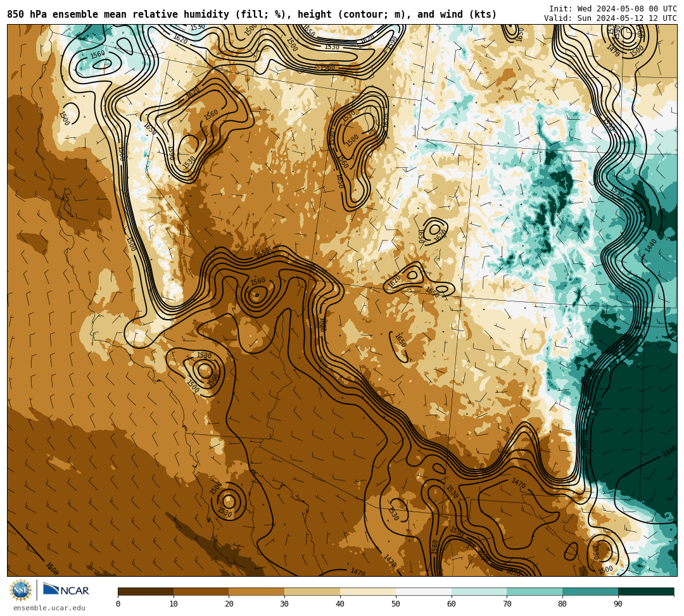This screenshot has width=684, height=616.
Task: Click the colorbar tick label 20
Action: [229, 604]
